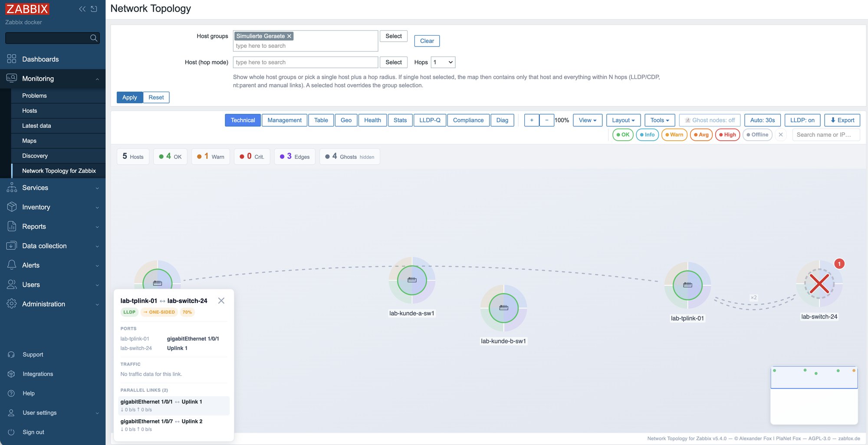Expand the Reports menu section
Viewport: 868px width, 445px height.
tap(53, 227)
